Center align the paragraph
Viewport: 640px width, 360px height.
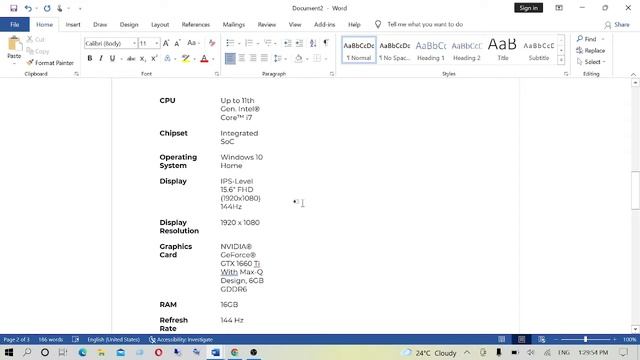pyautogui.click(x=242, y=59)
